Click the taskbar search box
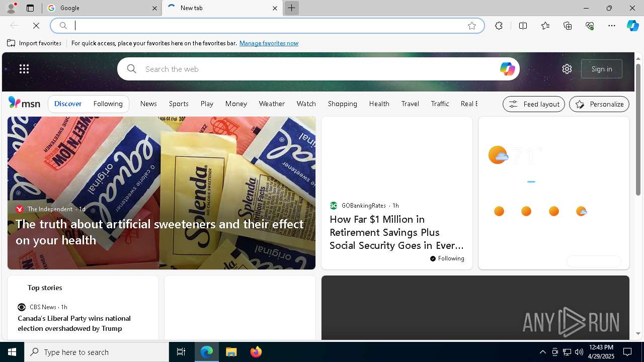644x362 pixels. click(x=97, y=352)
